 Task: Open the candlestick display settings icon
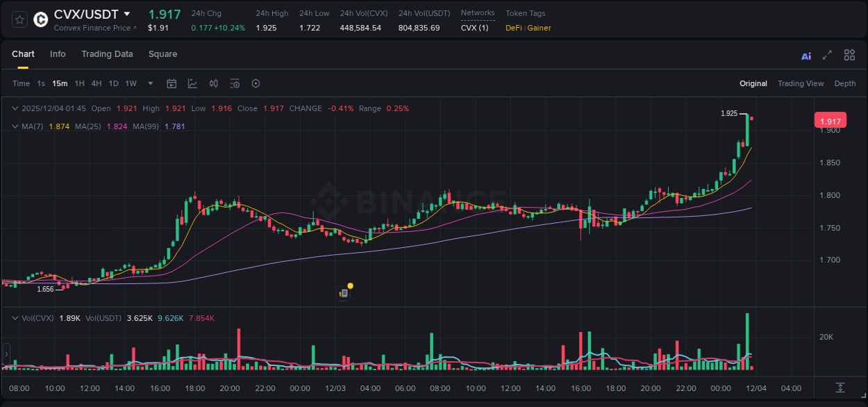pyautogui.click(x=214, y=83)
